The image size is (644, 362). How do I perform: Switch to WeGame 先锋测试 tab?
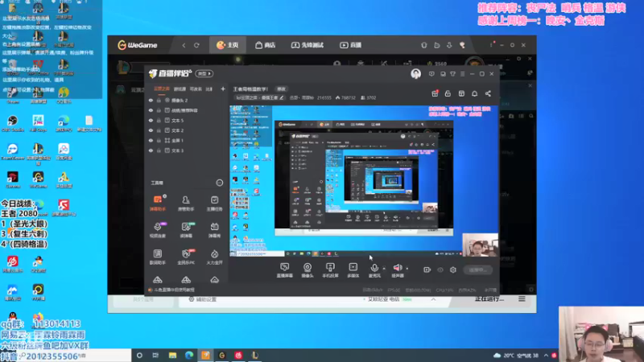(x=308, y=45)
